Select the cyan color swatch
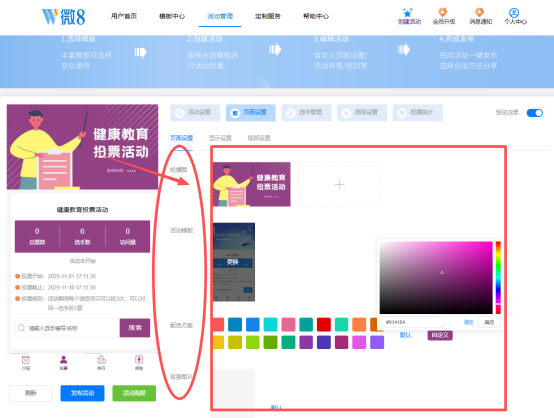 click(271, 324)
